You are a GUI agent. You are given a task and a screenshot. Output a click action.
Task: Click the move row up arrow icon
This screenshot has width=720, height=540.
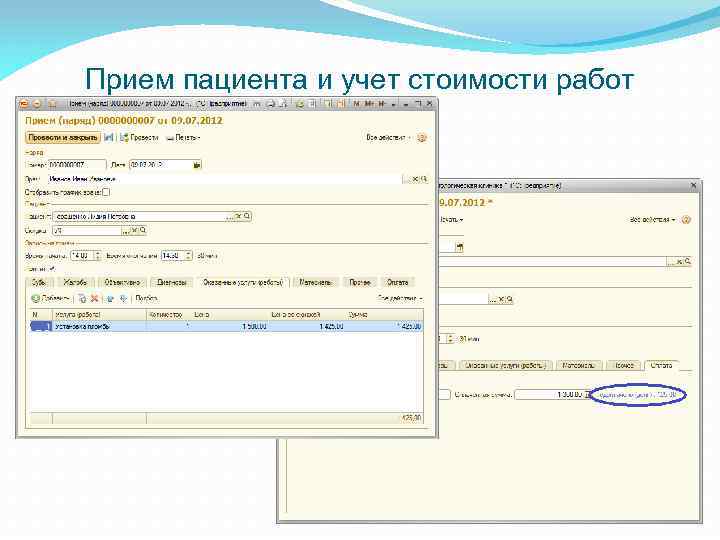[x=111, y=298]
